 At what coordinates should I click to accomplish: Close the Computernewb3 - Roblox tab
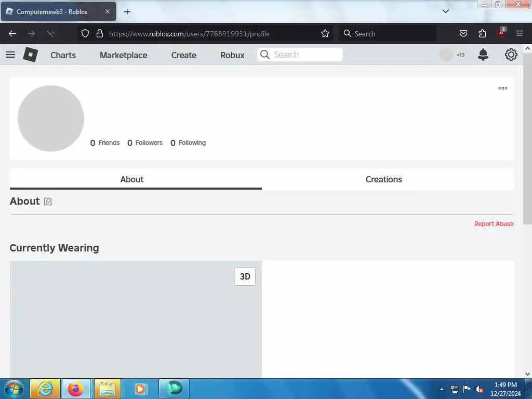tap(107, 11)
